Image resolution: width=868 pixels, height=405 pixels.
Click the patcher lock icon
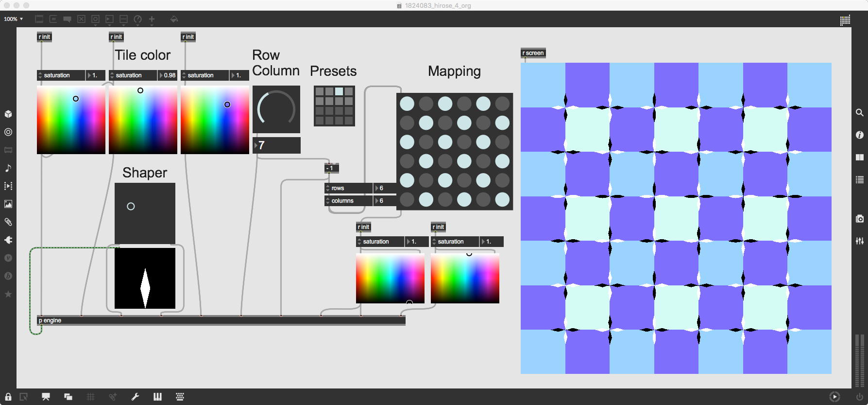[x=8, y=397]
